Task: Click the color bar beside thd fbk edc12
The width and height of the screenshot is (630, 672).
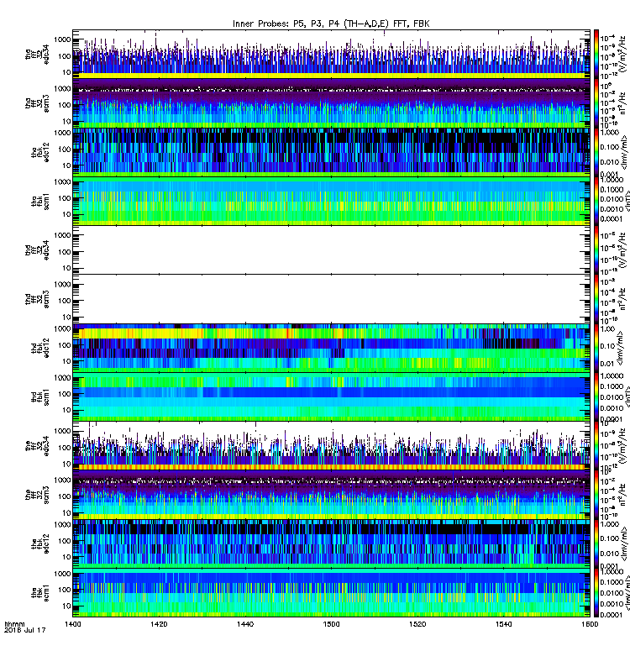Action: (x=596, y=348)
